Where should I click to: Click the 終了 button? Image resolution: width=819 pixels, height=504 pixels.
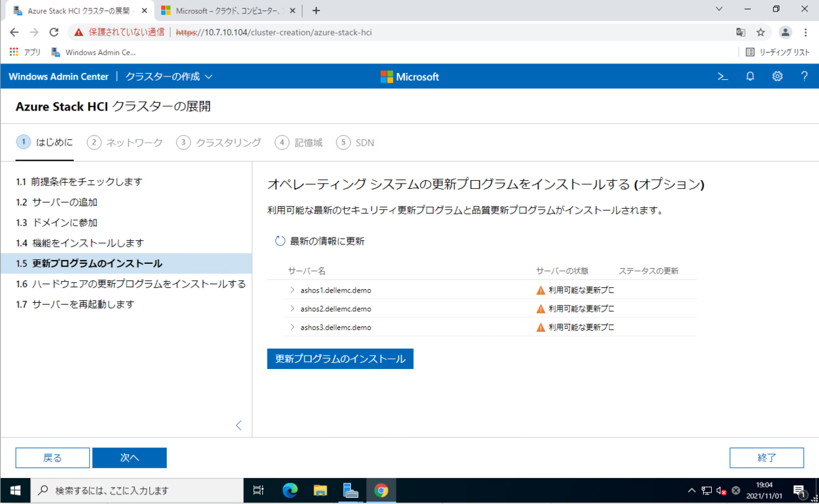coord(766,458)
